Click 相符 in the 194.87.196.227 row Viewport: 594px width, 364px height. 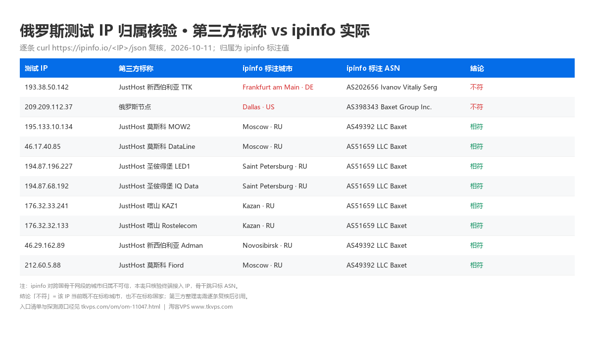pos(477,166)
